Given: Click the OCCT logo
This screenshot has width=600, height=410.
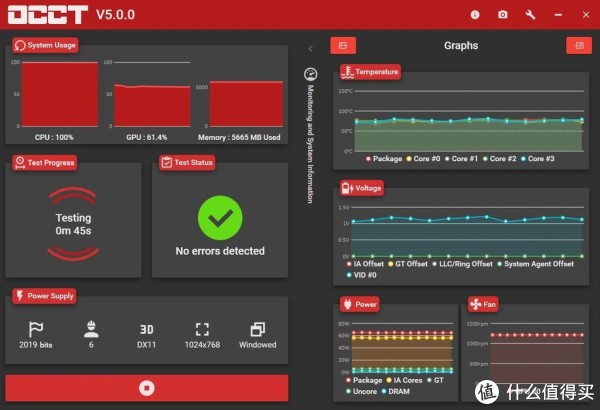Looking at the screenshot, I should coord(48,15).
